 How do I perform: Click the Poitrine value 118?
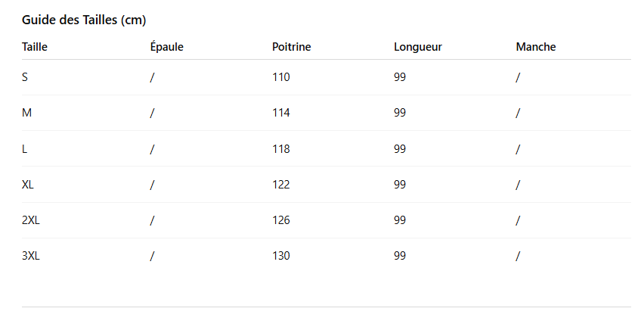click(x=281, y=149)
